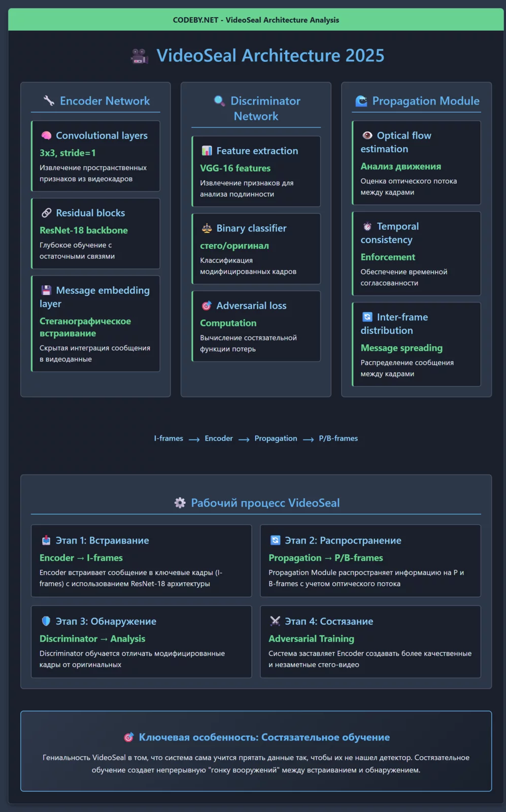Click 'Оценка оптического потока' description
This screenshot has height=812, width=506.
[409, 187]
